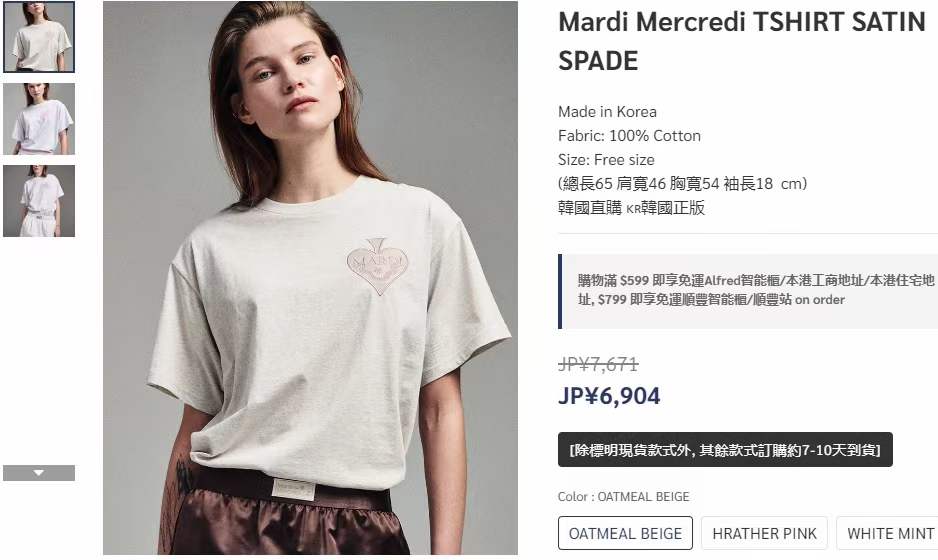
Task: Choose the OATMEAL BEIGE color option
Action: tap(625, 533)
